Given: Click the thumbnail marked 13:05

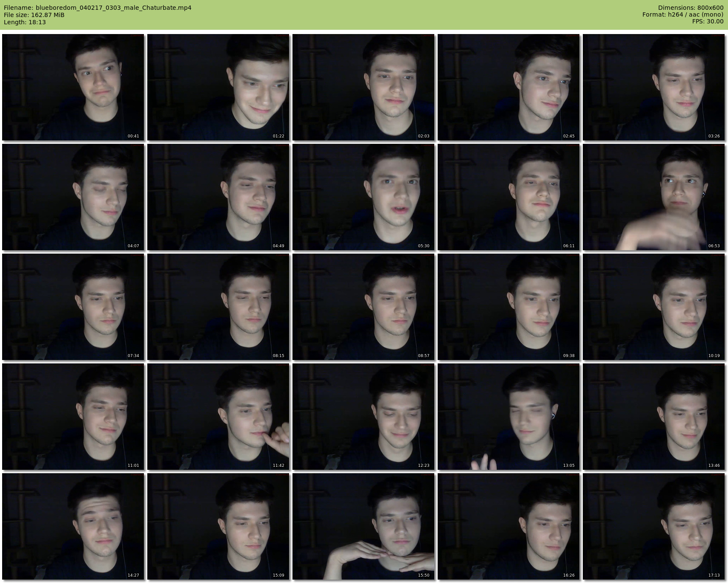Looking at the screenshot, I should [508, 417].
